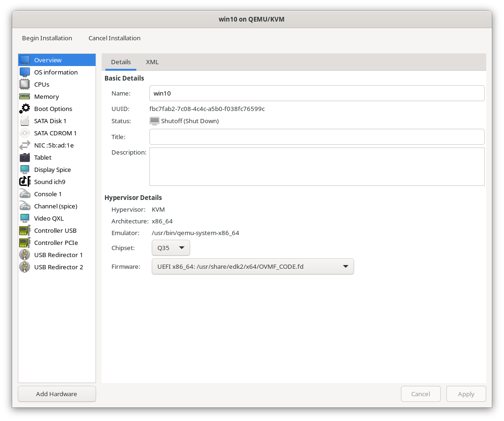Image resolution: width=504 pixels, height=421 pixels.
Task: Select the UUID value text
Action: [207, 109]
